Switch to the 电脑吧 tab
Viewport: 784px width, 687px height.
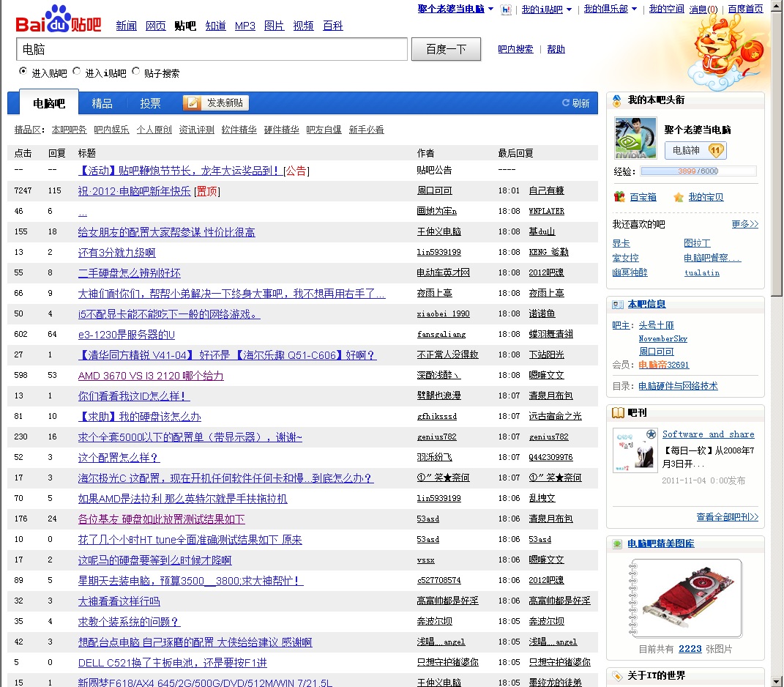[49, 103]
